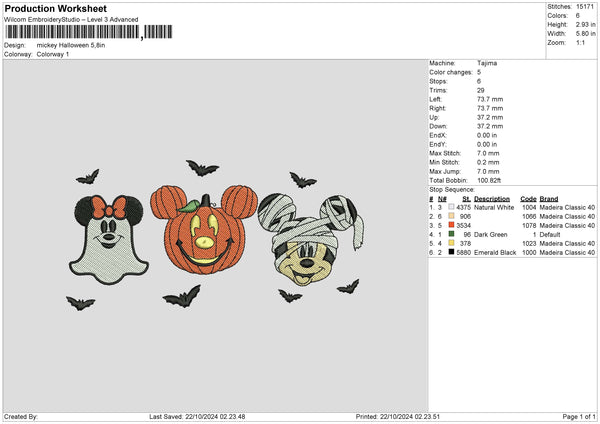Click Total Bobbin value 100.82ft

pyautogui.click(x=489, y=180)
